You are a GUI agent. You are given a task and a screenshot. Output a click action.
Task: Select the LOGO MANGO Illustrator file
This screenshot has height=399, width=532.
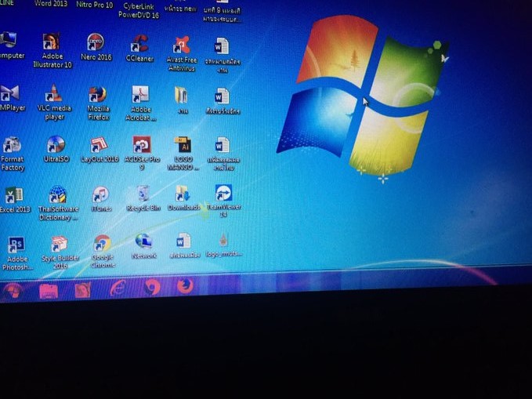pos(183,145)
